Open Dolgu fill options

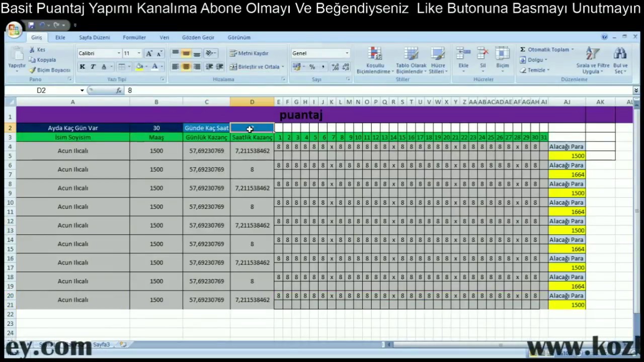(534, 60)
